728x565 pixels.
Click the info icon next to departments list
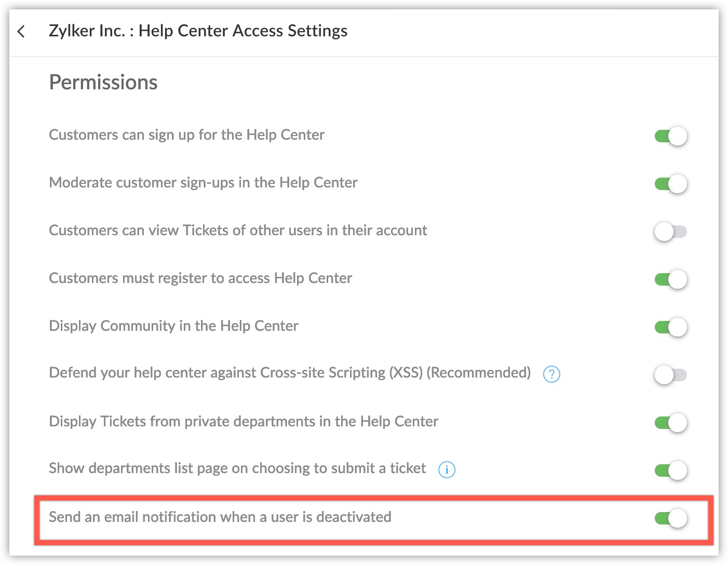click(447, 469)
